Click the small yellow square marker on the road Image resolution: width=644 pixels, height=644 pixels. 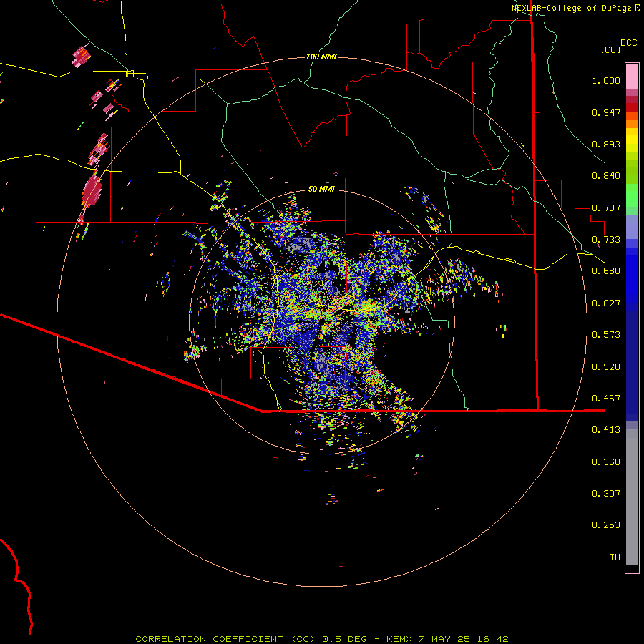click(130, 74)
